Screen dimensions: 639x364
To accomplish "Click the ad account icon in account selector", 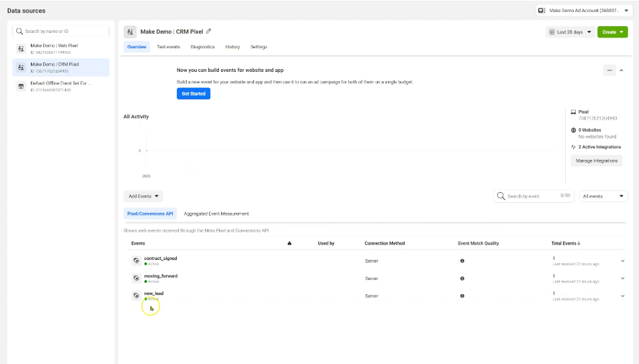I will click(x=542, y=11).
